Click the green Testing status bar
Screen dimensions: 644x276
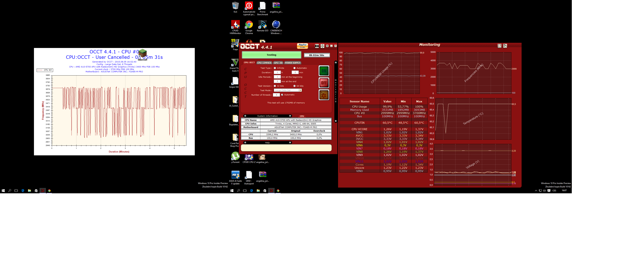click(271, 55)
